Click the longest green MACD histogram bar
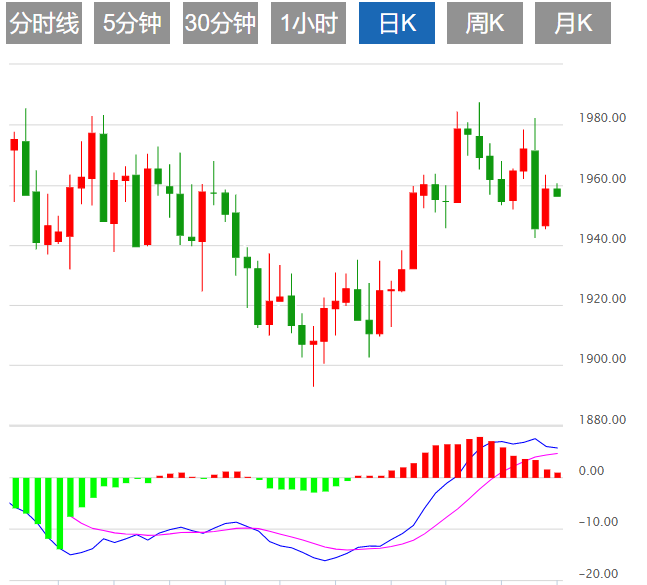Viewport: 647px width, 585px height. (60, 514)
